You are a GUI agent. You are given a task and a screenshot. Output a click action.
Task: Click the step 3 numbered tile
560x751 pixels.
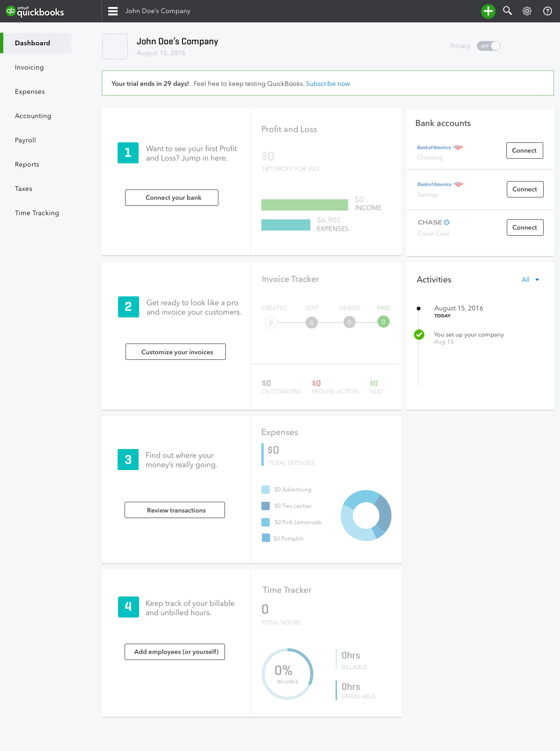128,460
